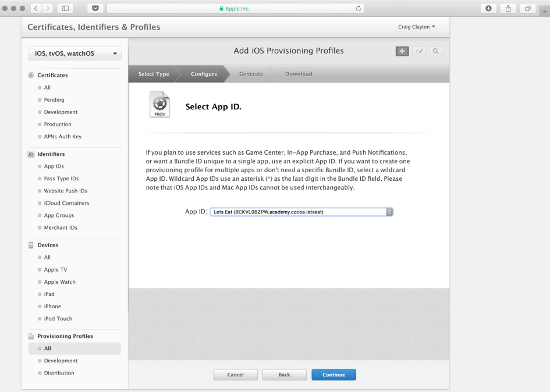Show all tabs overview icon
Screen dimensions: 550x392
tap(527, 8)
